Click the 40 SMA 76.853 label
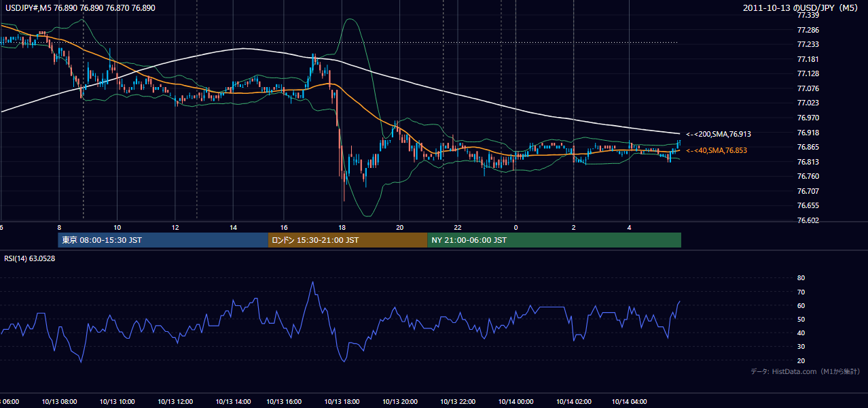The image size is (868, 408). click(716, 151)
